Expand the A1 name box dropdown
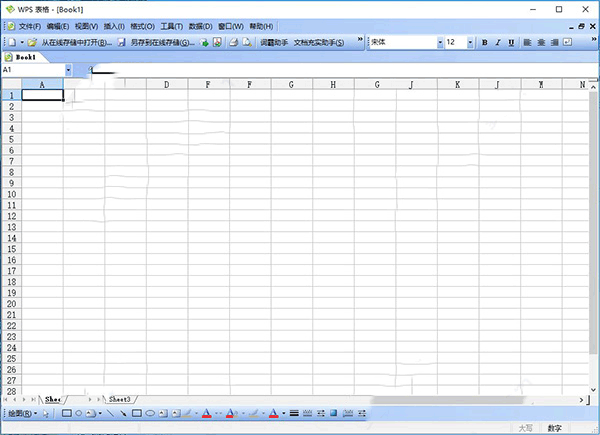 [68, 70]
